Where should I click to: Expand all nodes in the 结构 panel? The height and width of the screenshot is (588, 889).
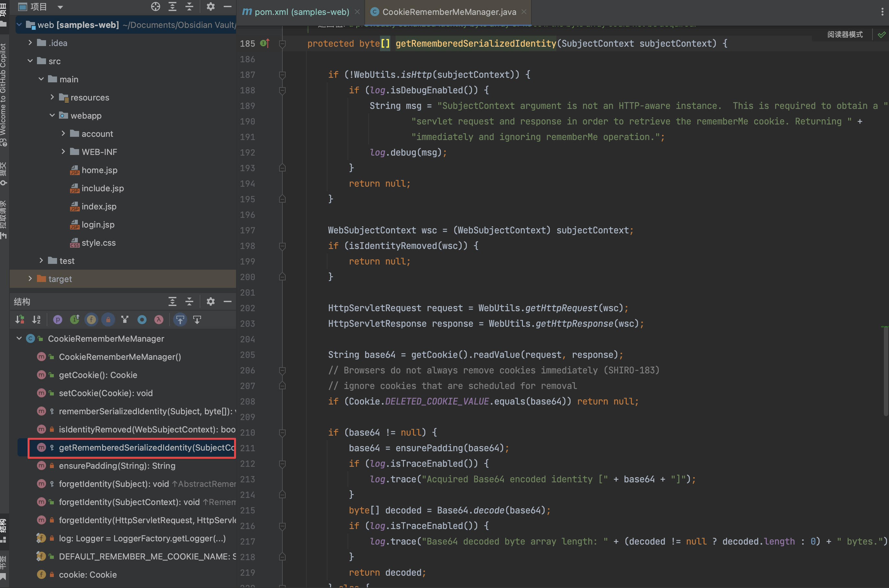(x=172, y=301)
